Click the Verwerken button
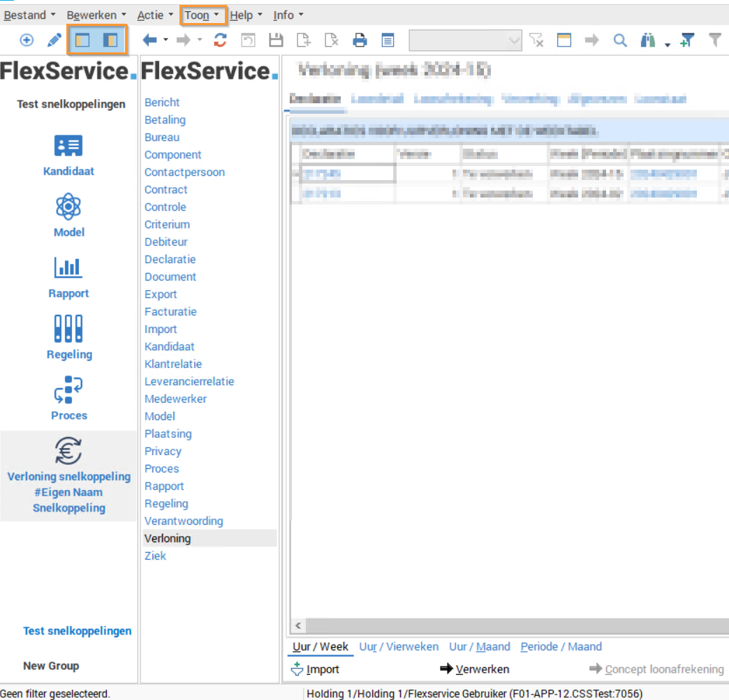The height and width of the screenshot is (700, 729). [x=475, y=669]
